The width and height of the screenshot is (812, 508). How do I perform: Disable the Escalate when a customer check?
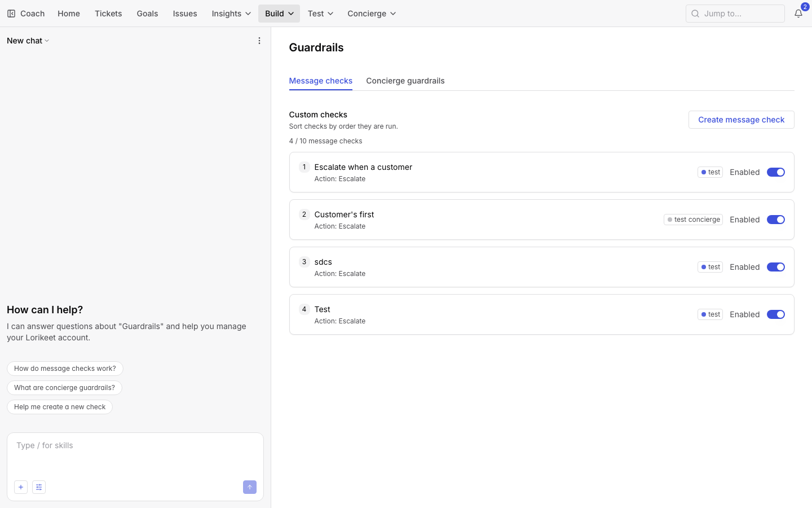(x=776, y=172)
